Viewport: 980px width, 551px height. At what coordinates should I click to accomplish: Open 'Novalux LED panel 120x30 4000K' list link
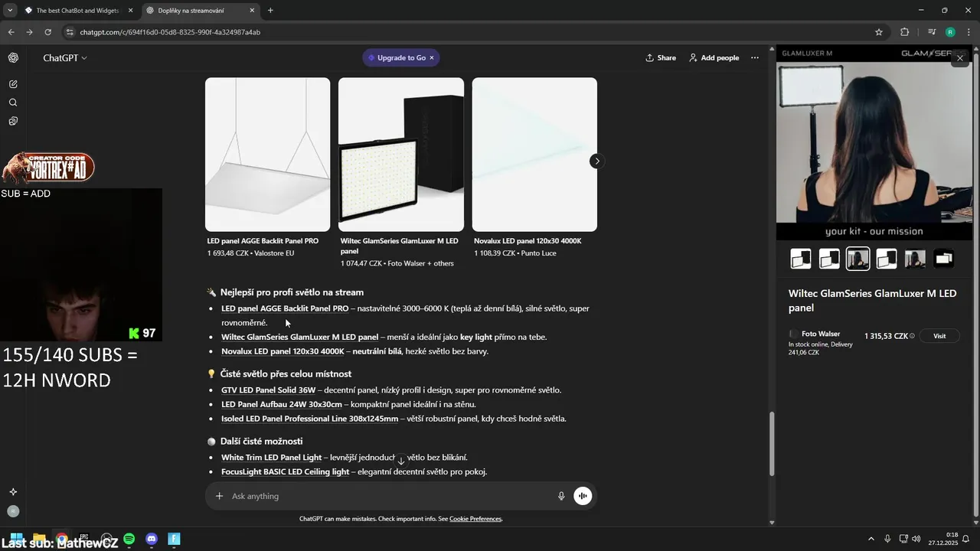point(283,351)
